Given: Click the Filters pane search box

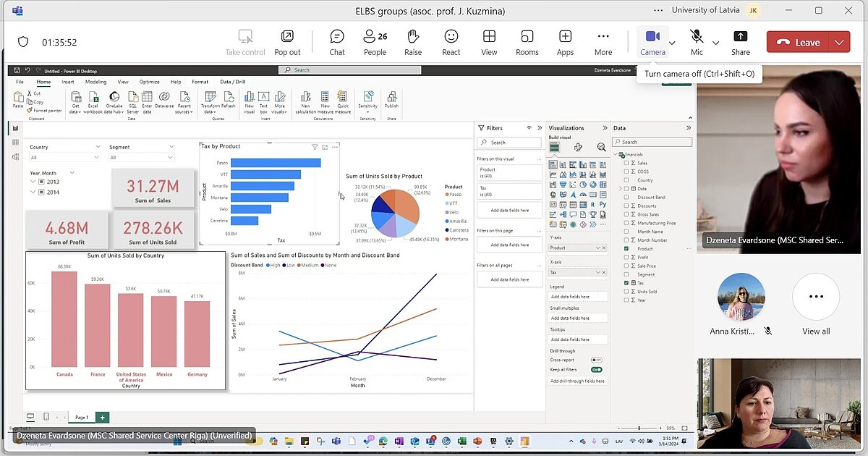Looking at the screenshot, I should tap(509, 143).
